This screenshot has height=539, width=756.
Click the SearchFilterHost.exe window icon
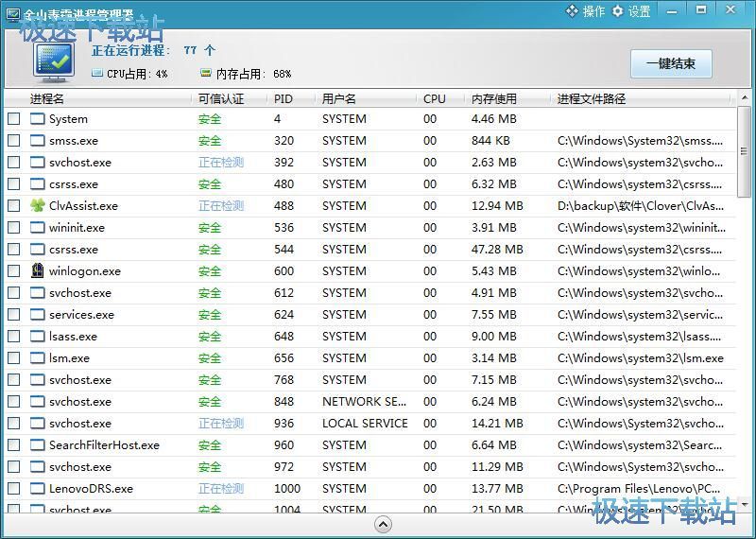coord(37,444)
